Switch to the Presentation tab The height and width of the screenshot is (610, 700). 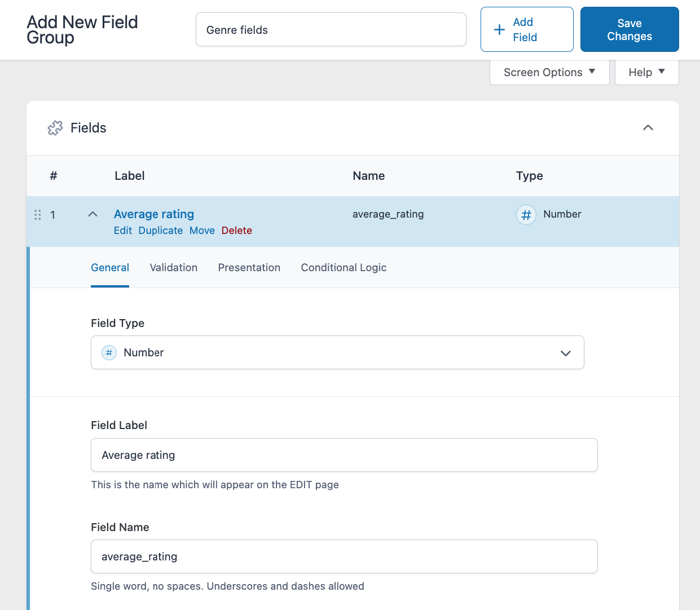(249, 267)
